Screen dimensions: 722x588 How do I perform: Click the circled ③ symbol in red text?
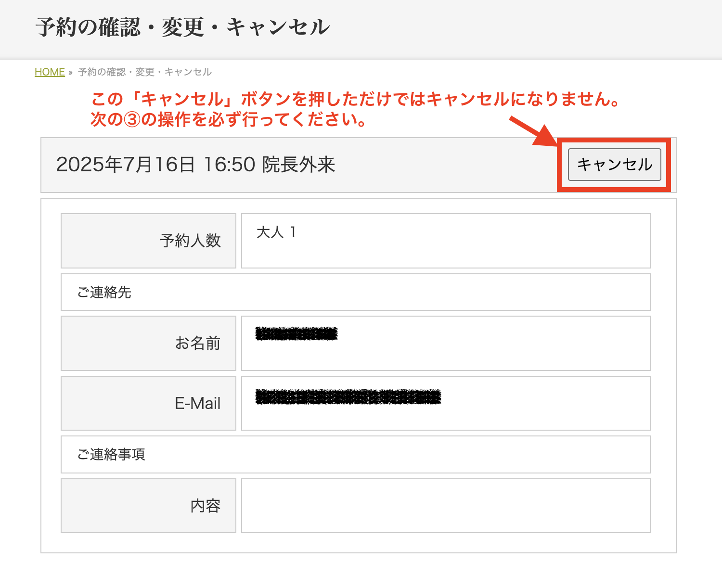click(x=132, y=120)
